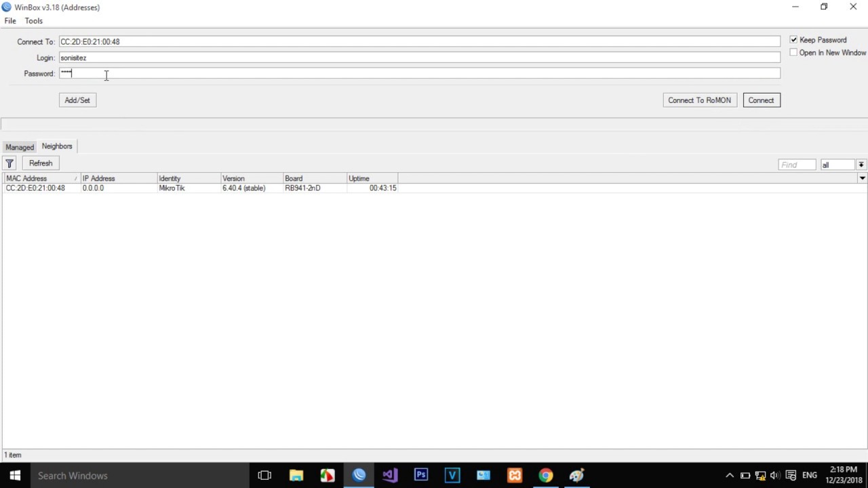
Task: Enable Open In New Window checkbox
Action: (x=793, y=52)
